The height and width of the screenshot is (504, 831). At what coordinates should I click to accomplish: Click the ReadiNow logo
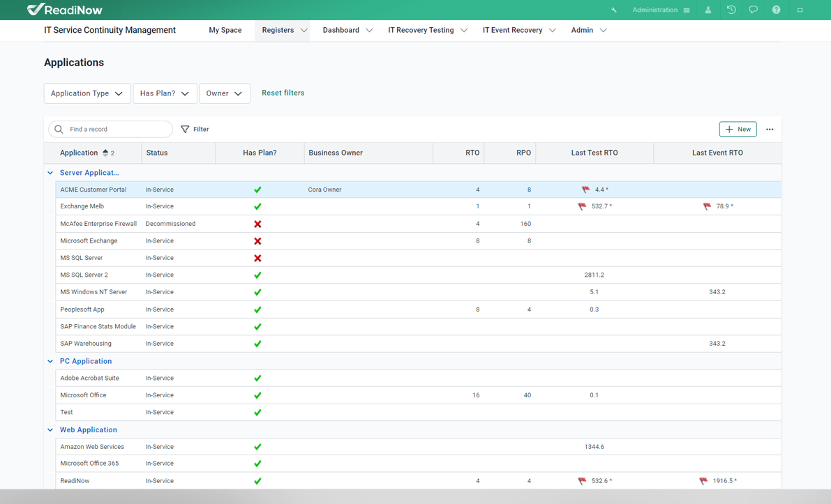pos(65,10)
